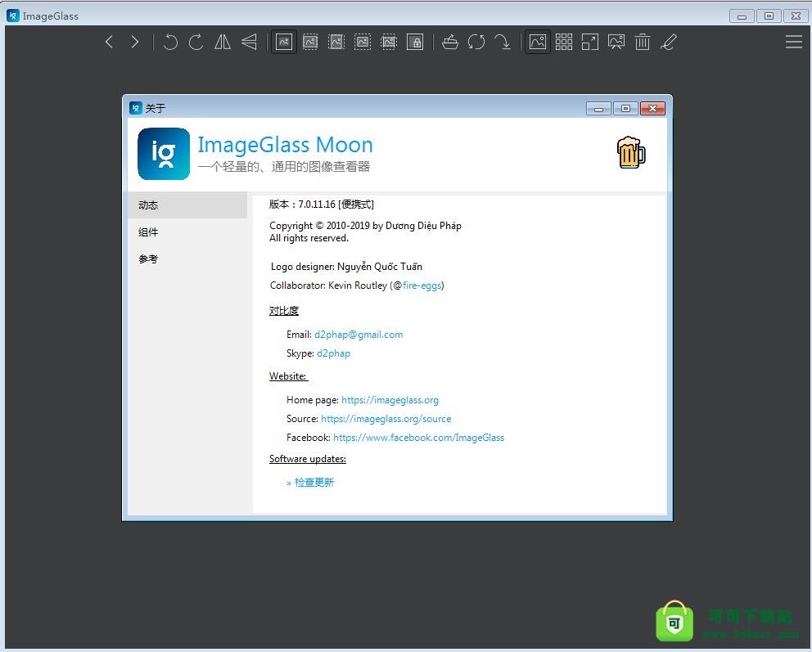Click the Copyright 2010-2019 line

click(x=365, y=226)
